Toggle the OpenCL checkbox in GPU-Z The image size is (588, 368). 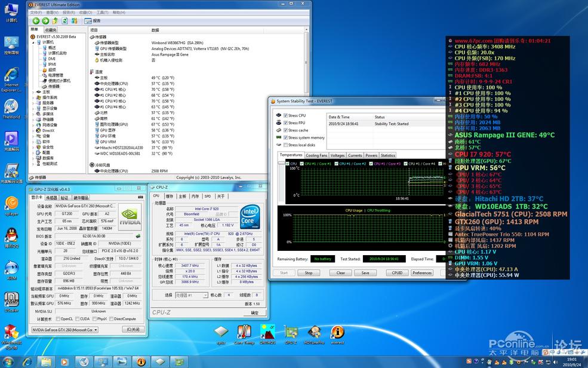[58, 319]
